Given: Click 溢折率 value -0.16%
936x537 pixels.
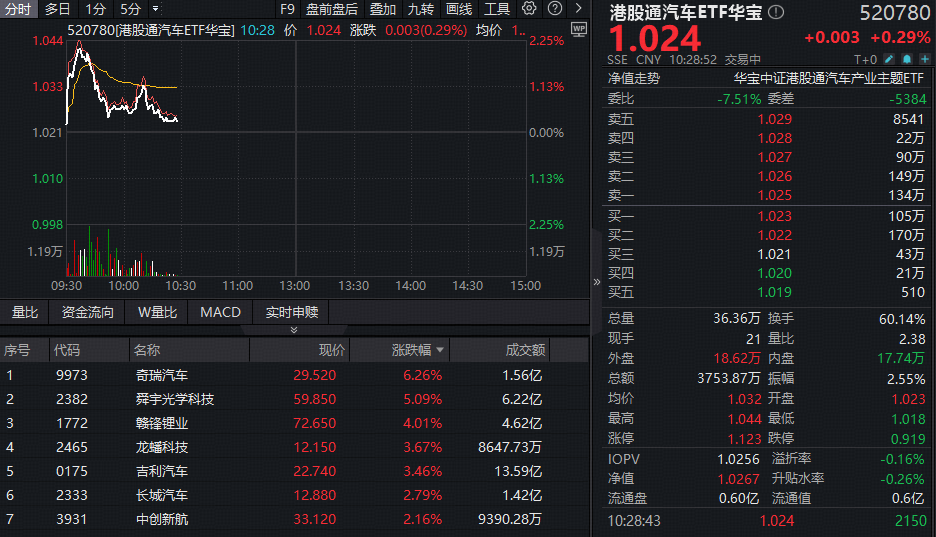Looking at the screenshot, I should point(902,459).
